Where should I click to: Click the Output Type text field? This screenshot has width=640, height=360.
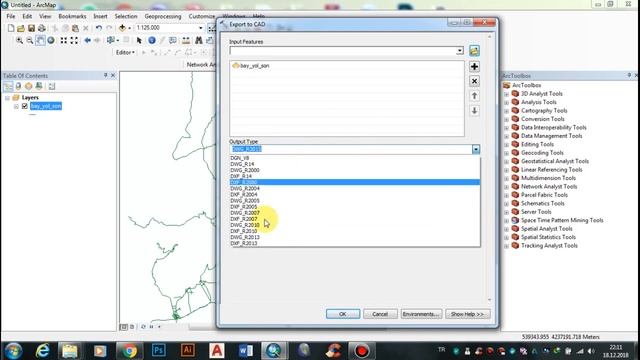pos(351,149)
